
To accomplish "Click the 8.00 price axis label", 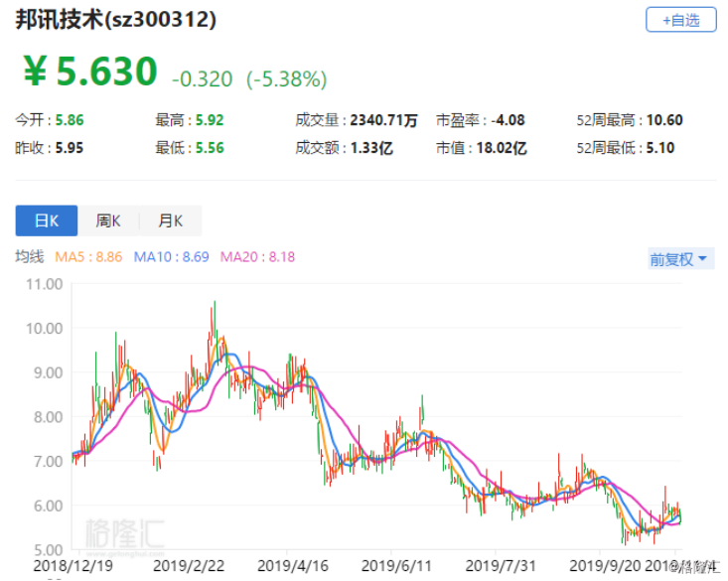I will click(x=48, y=417).
